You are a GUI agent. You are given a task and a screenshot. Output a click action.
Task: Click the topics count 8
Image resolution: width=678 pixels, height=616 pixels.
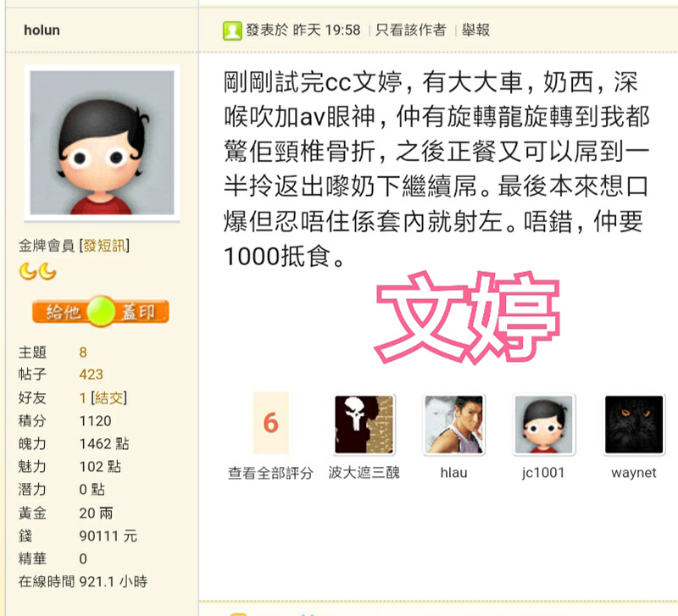pyautogui.click(x=83, y=352)
